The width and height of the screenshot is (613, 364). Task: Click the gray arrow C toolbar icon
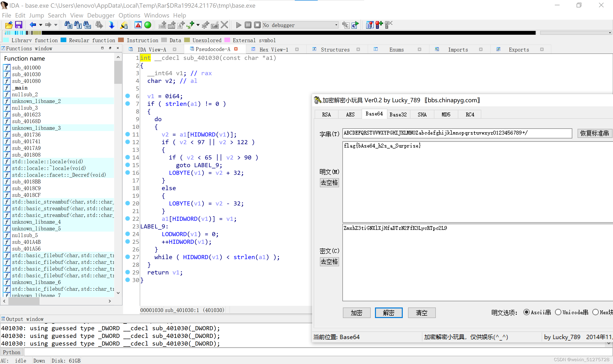coord(346,25)
